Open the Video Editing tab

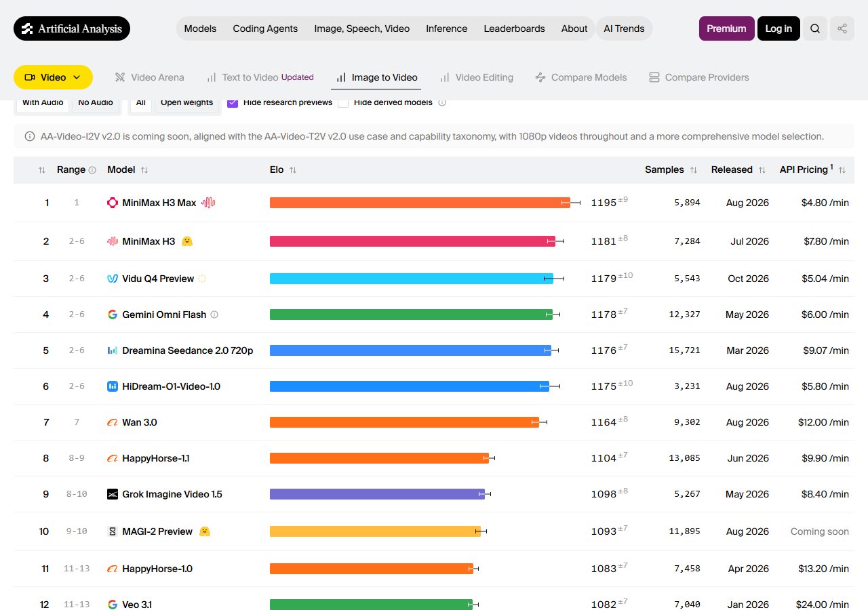[x=477, y=77]
